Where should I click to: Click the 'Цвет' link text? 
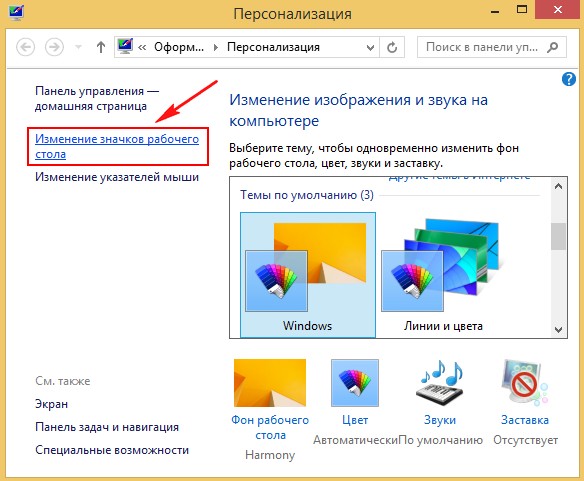[x=355, y=420]
